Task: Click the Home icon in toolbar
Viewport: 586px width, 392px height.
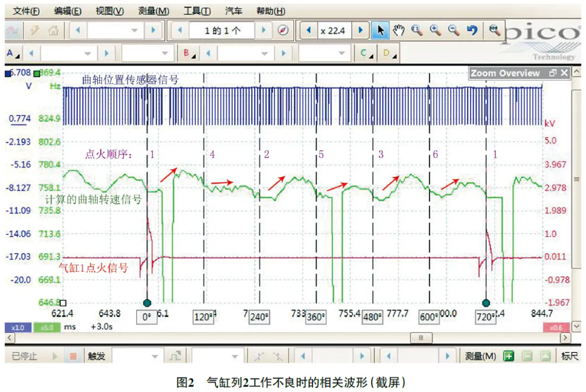Action: click(x=53, y=30)
